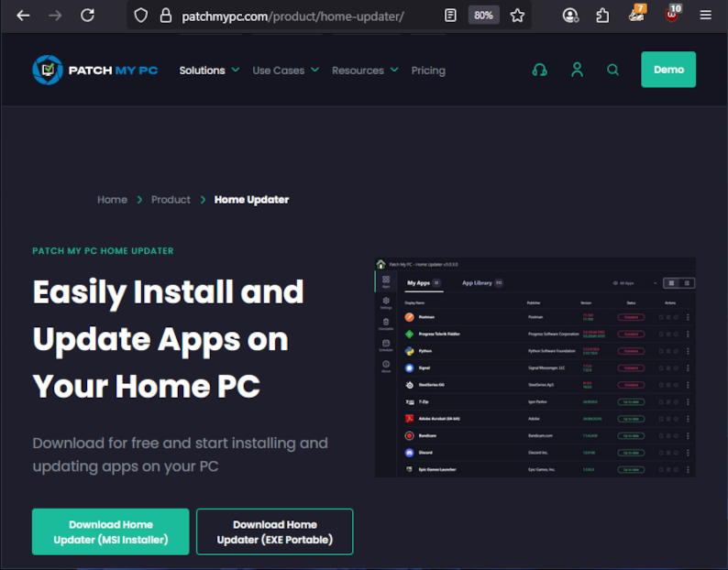
Task: Click the PATCH MY PC HOME UPDATER heading text
Action: coord(103,251)
